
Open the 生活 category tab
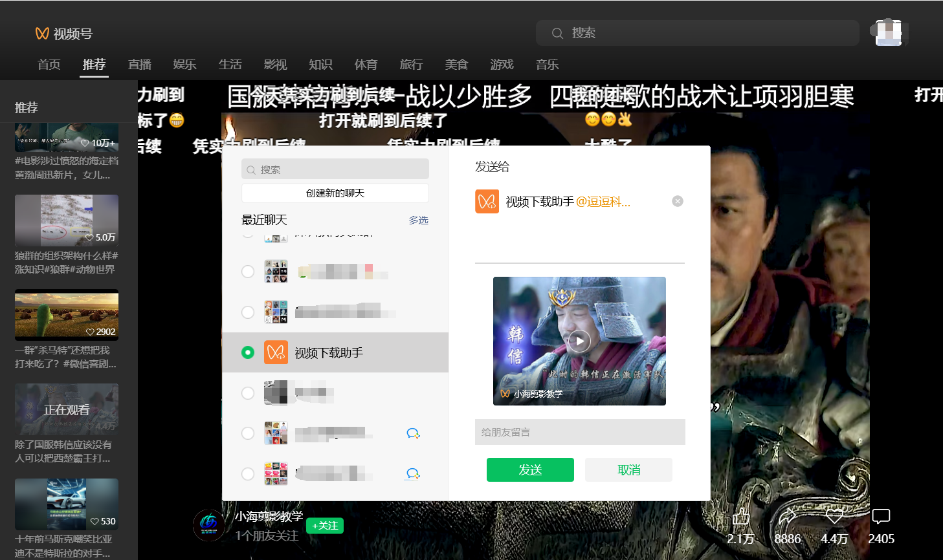click(x=230, y=65)
